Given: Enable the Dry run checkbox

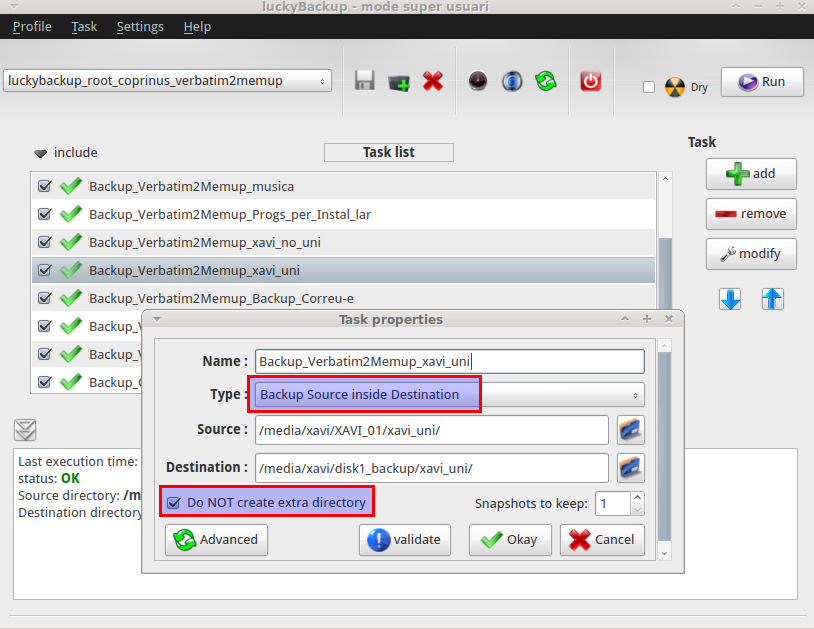Looking at the screenshot, I should click(x=649, y=87).
